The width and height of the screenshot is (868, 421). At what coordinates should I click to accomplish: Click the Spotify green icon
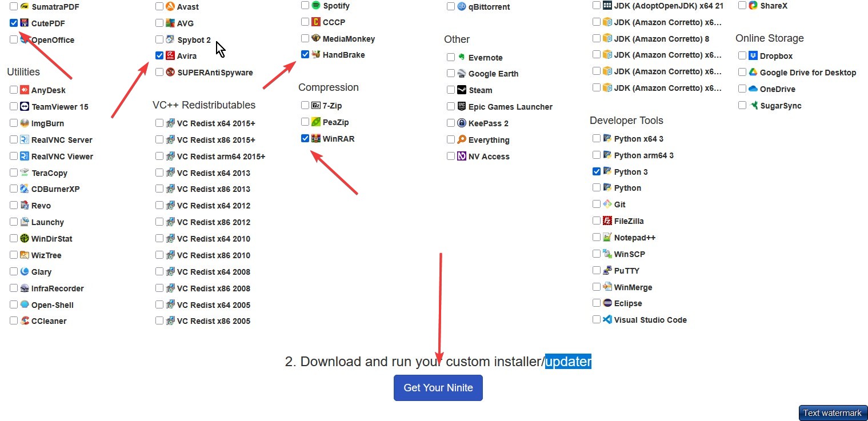[316, 6]
